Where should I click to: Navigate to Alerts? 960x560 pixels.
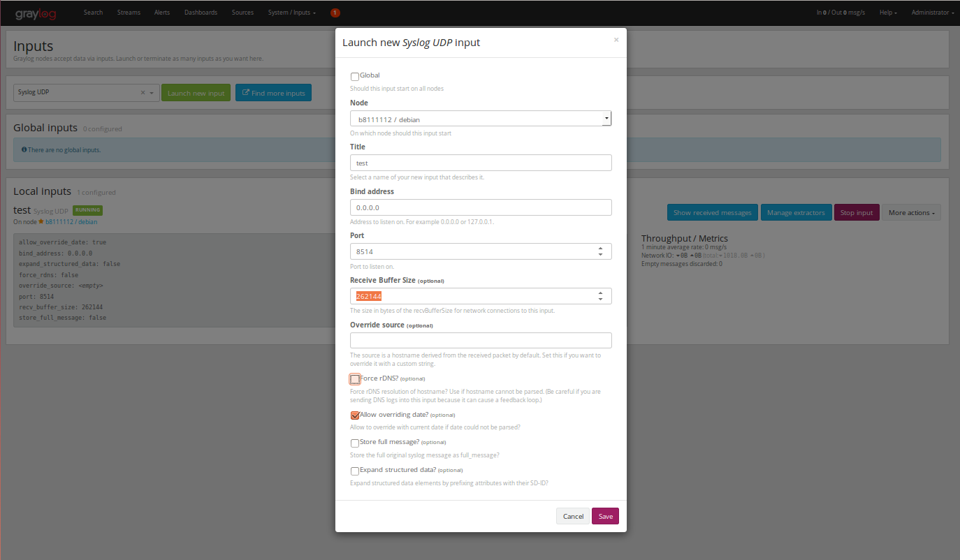point(161,13)
